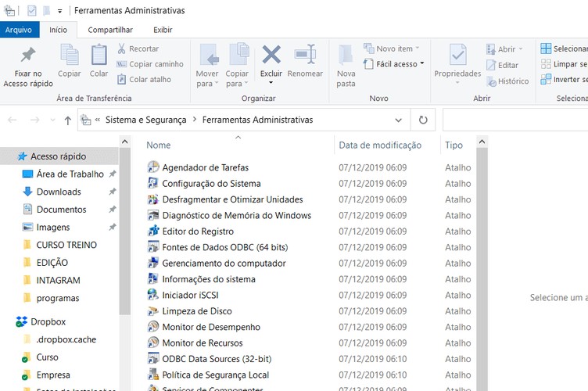Click Sistema e Segurança in address bar
The height and width of the screenshot is (391, 588).
click(145, 120)
